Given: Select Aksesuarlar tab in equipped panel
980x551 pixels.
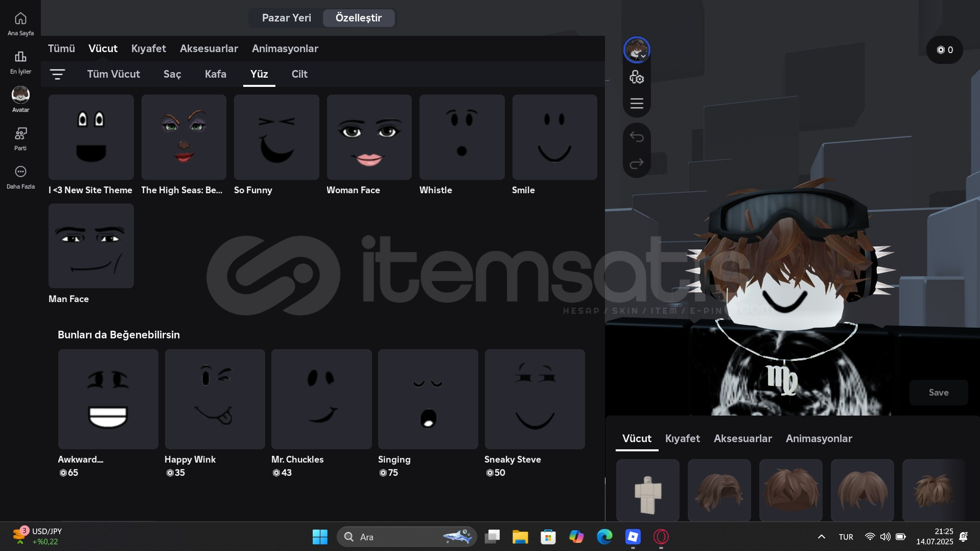Looking at the screenshot, I should 743,439.
